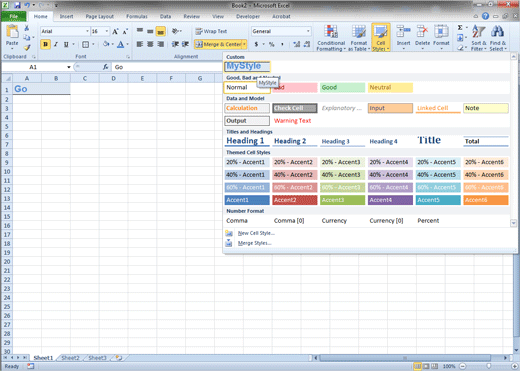520x371 pixels.
Task: Switch to the Page Layout tab
Action: pyautogui.click(x=100, y=16)
